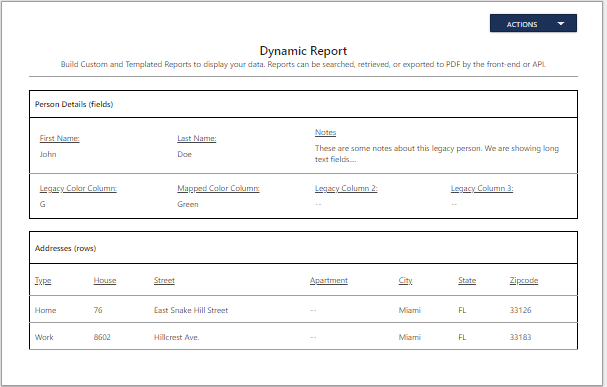607x387 pixels.
Task: Click the Dynamic Report heading
Action: click(x=303, y=51)
